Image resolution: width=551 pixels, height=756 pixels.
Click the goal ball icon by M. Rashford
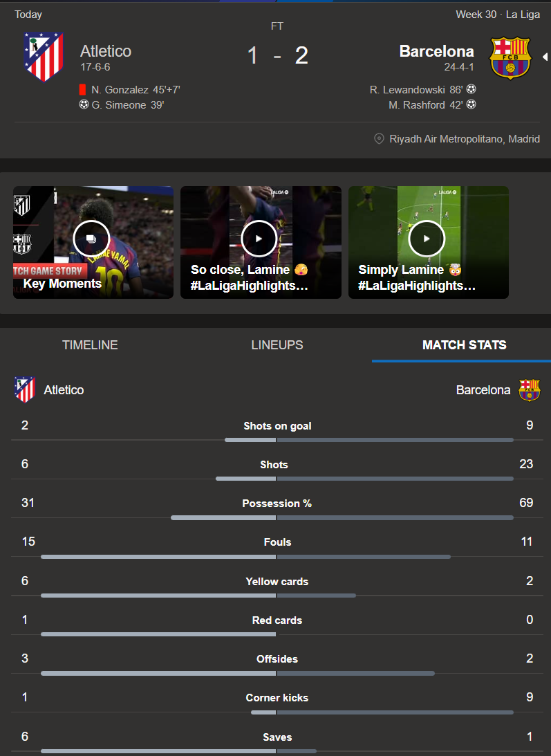click(x=471, y=105)
